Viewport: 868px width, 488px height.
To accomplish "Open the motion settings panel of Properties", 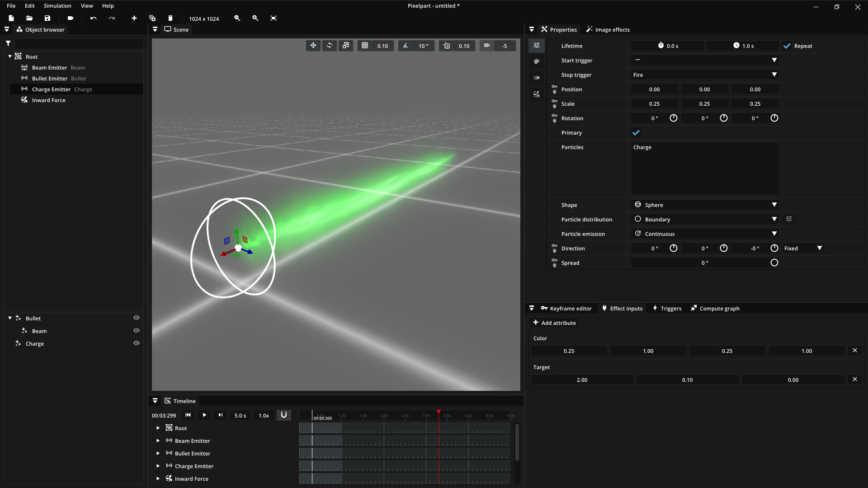I will point(537,78).
